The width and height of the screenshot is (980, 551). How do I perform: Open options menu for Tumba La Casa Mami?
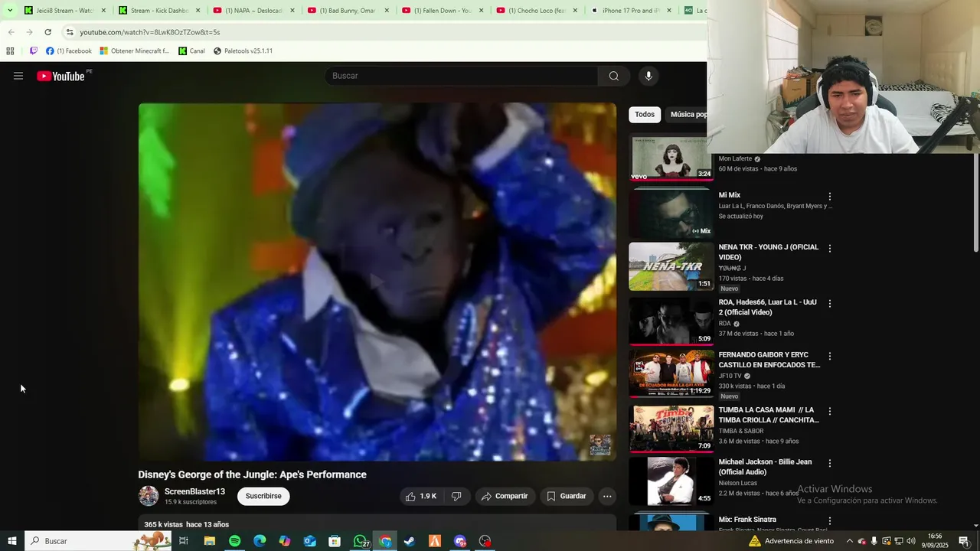(x=829, y=412)
